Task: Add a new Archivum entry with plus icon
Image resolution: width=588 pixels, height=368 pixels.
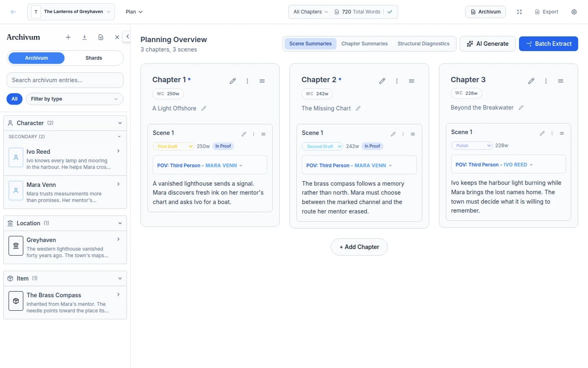Action: [68, 37]
